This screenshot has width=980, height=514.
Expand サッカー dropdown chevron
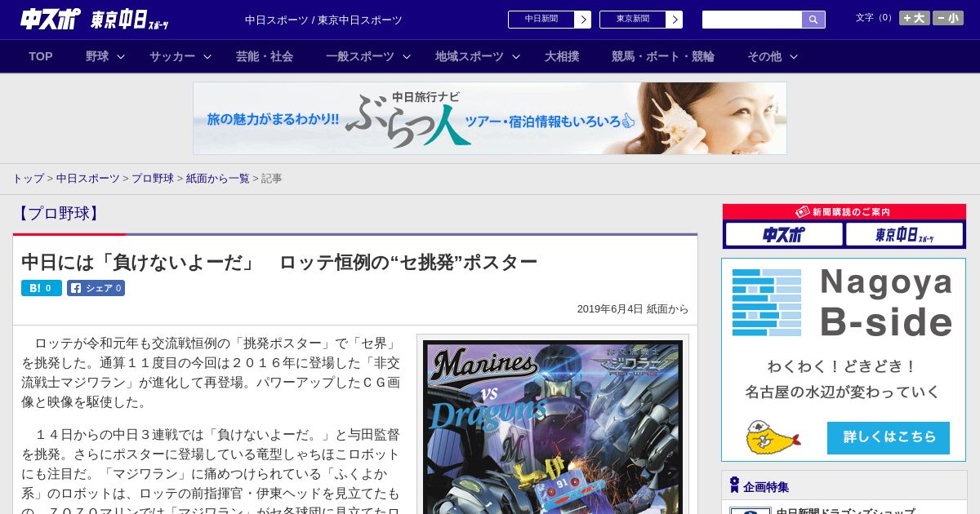point(207,56)
